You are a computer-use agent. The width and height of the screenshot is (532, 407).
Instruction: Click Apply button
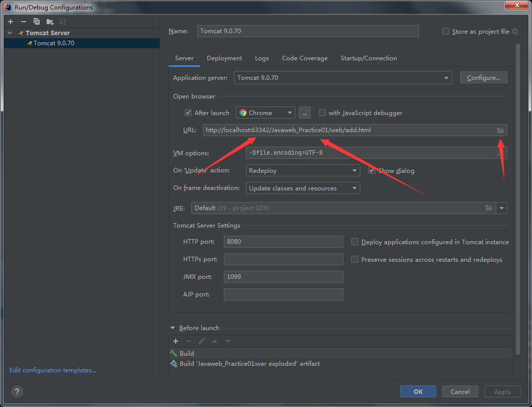pyautogui.click(x=502, y=392)
